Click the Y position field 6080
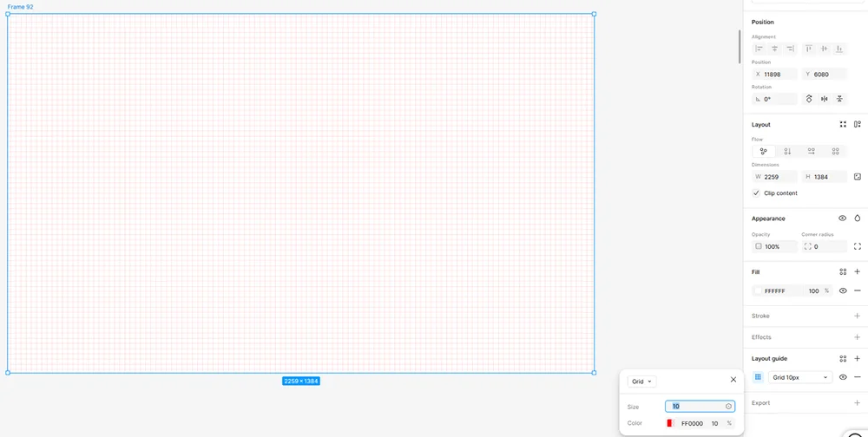 825,74
